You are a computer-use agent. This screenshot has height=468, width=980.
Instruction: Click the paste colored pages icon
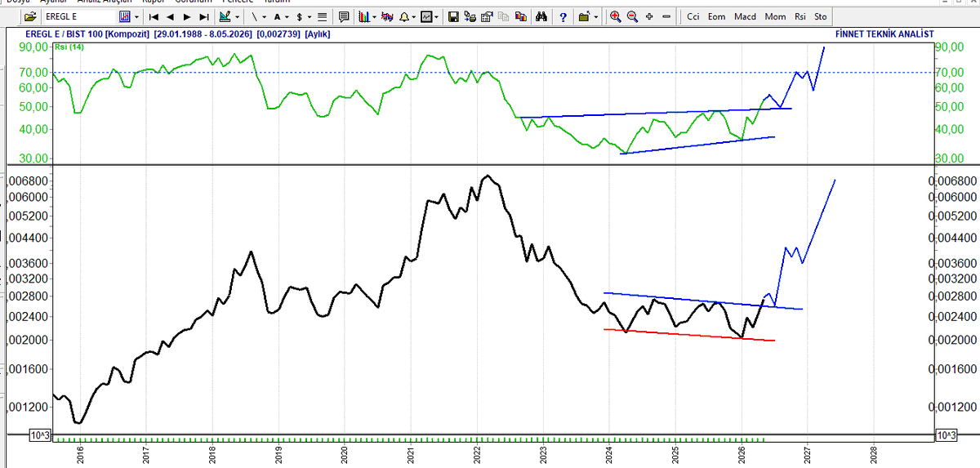(520, 16)
